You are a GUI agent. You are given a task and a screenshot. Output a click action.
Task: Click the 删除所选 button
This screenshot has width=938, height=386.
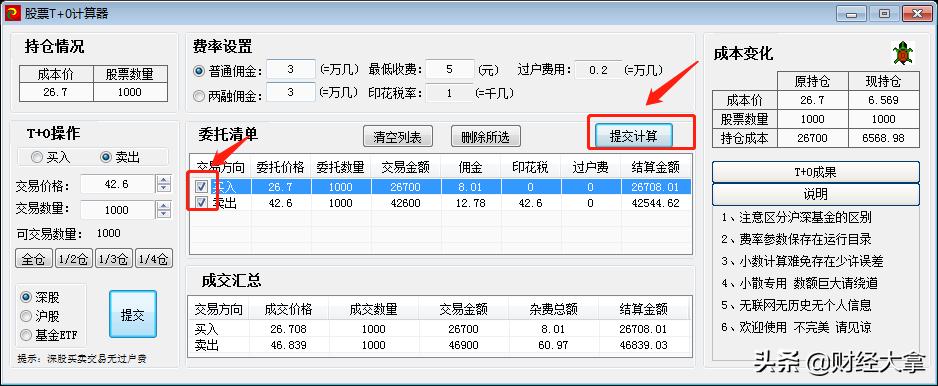485,136
